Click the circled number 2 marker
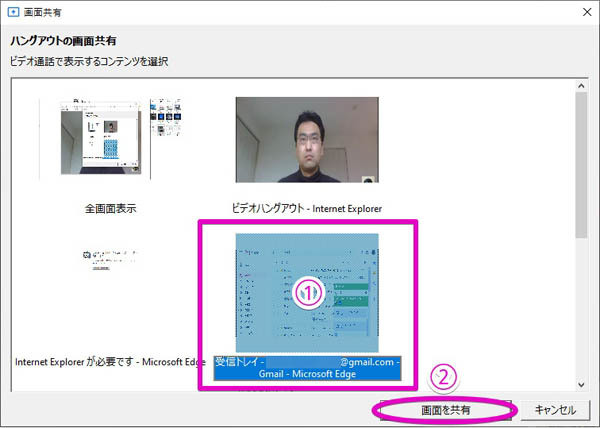Viewport: 600px width, 428px height. (444, 379)
